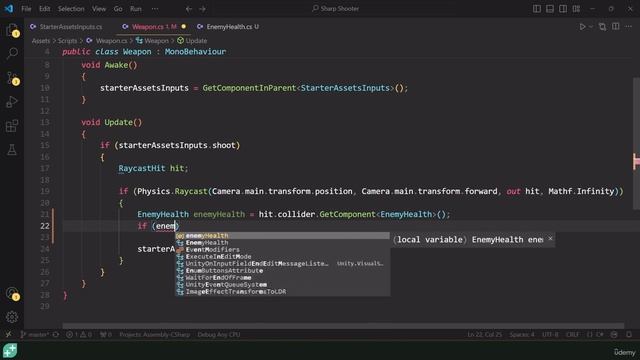Open the Selection menu
Screen dimensions: 640x360
pyautogui.click(x=71, y=9)
